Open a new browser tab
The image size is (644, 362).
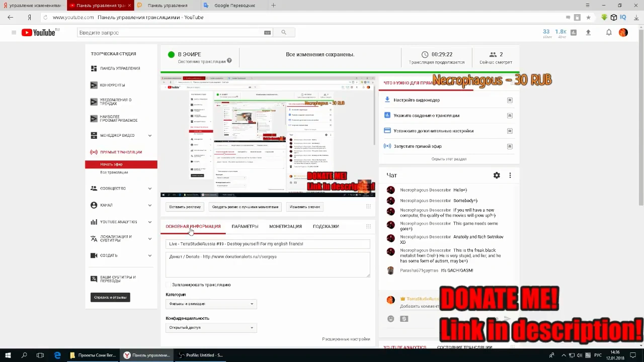(273, 6)
